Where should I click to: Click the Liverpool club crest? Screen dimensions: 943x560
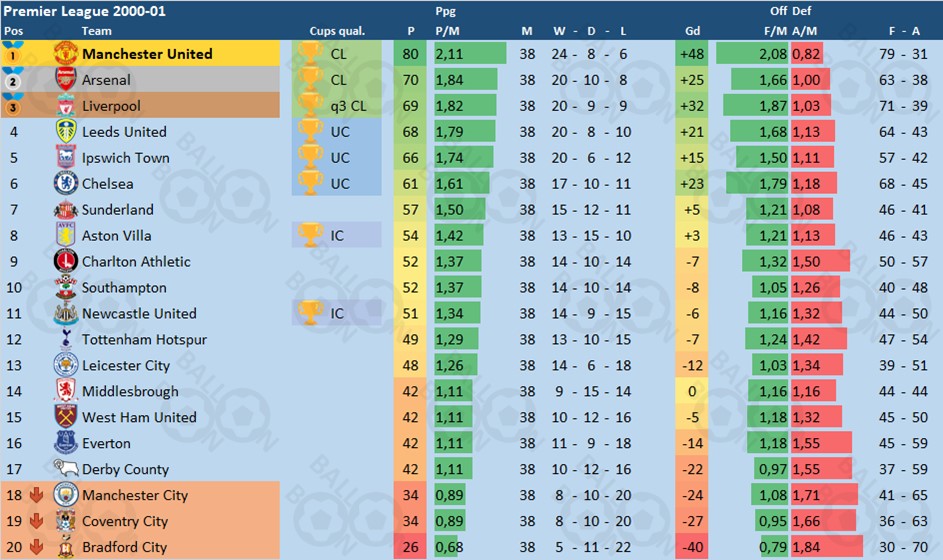(66, 105)
